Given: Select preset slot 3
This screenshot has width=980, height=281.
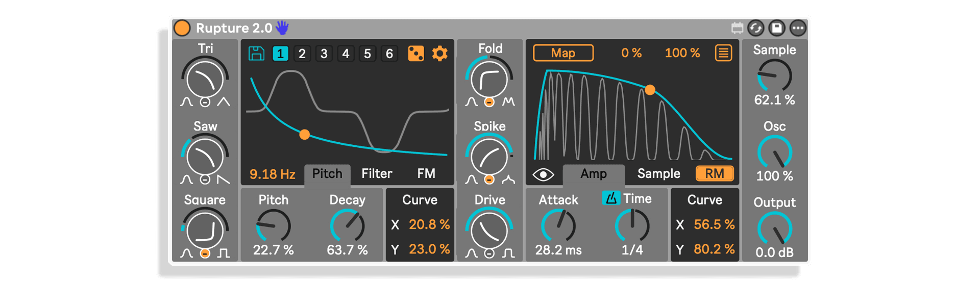Looking at the screenshot, I should 324,54.
